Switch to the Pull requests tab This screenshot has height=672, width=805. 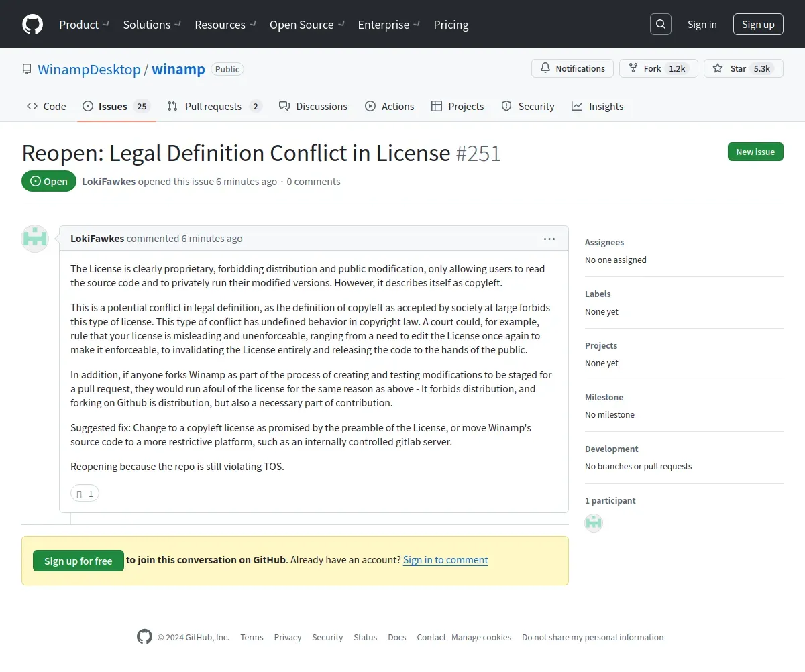click(215, 106)
